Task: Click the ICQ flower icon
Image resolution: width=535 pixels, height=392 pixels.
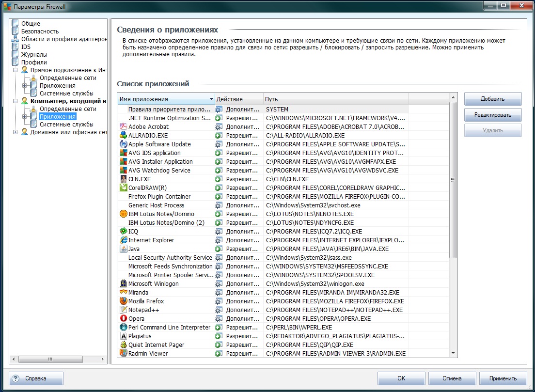Action: point(123,232)
